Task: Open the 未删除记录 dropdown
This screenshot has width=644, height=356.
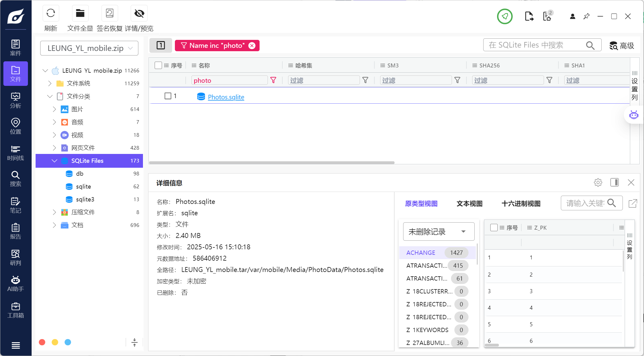Action: tap(438, 232)
